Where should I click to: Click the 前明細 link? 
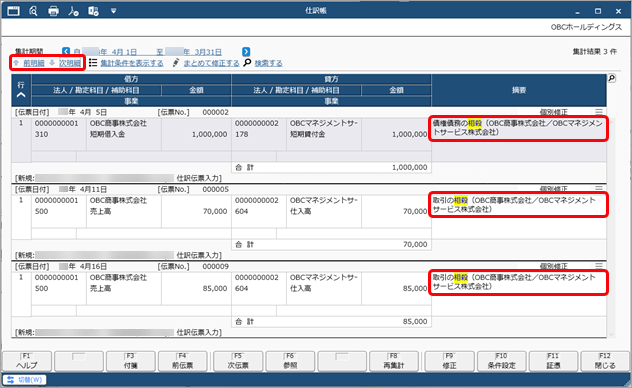tap(34, 63)
